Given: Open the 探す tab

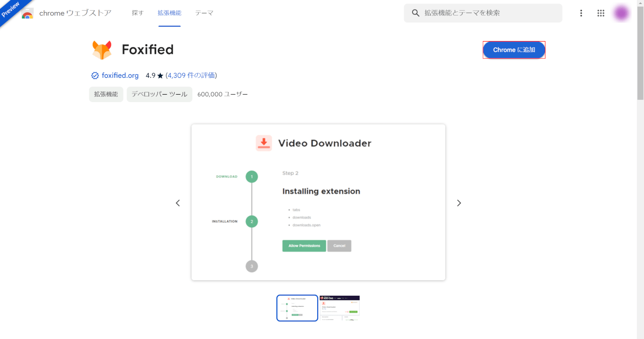Looking at the screenshot, I should coord(138,13).
